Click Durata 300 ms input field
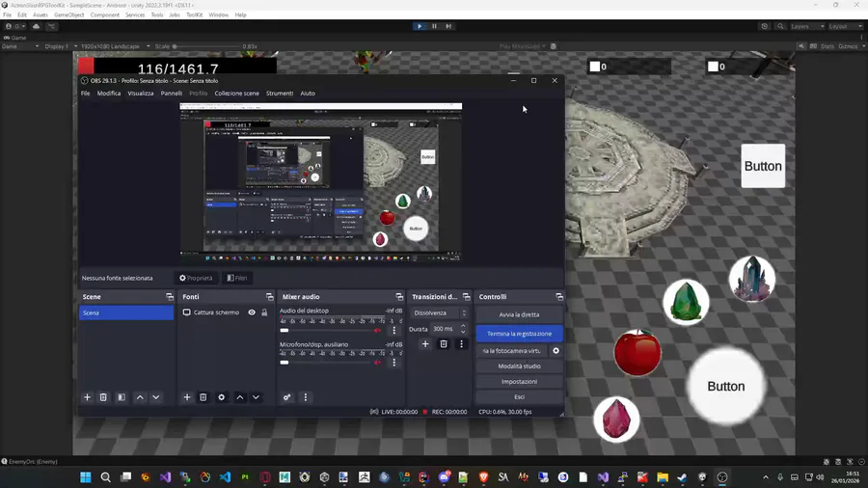The height and width of the screenshot is (488, 868). coord(445,329)
